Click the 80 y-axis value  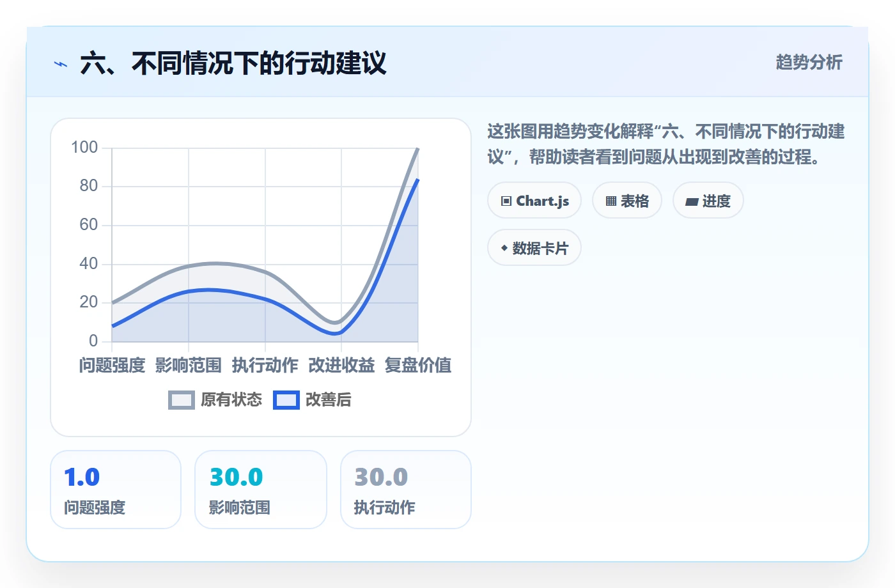89,186
